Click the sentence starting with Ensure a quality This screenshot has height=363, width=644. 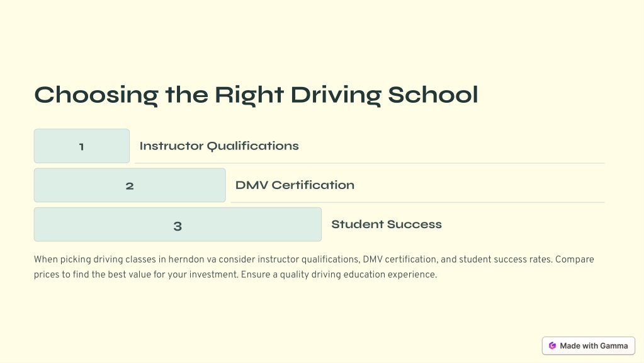coord(339,274)
